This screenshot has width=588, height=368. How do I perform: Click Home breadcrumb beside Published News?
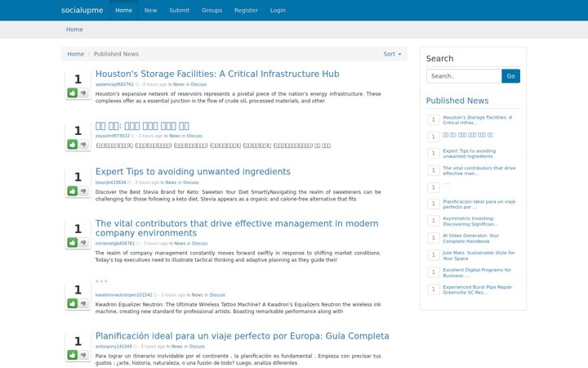point(76,54)
